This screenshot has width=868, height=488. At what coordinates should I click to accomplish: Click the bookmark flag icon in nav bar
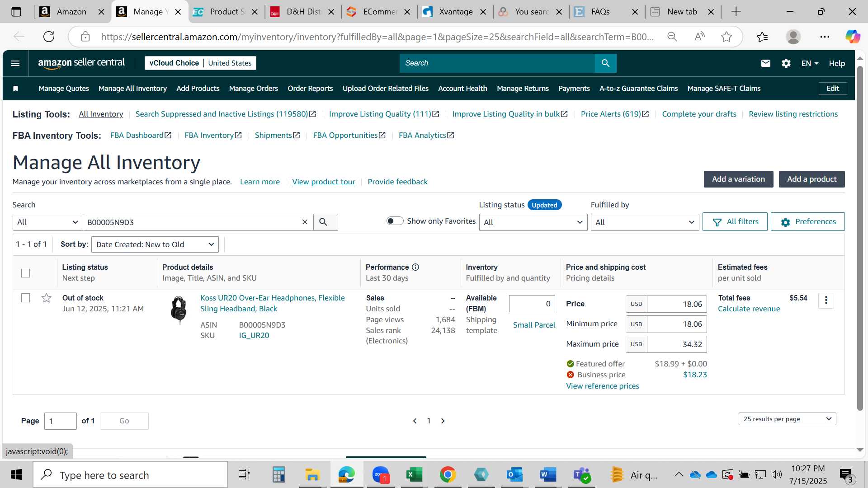tap(16, 89)
